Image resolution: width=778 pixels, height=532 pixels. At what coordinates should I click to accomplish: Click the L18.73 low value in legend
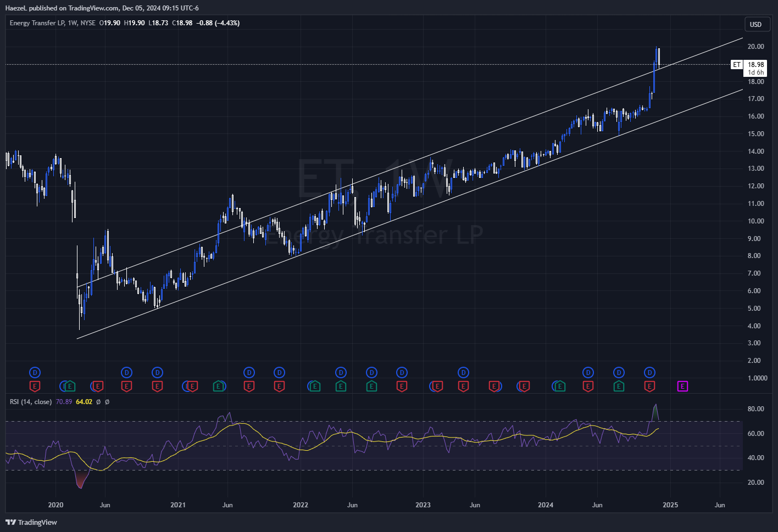point(158,23)
